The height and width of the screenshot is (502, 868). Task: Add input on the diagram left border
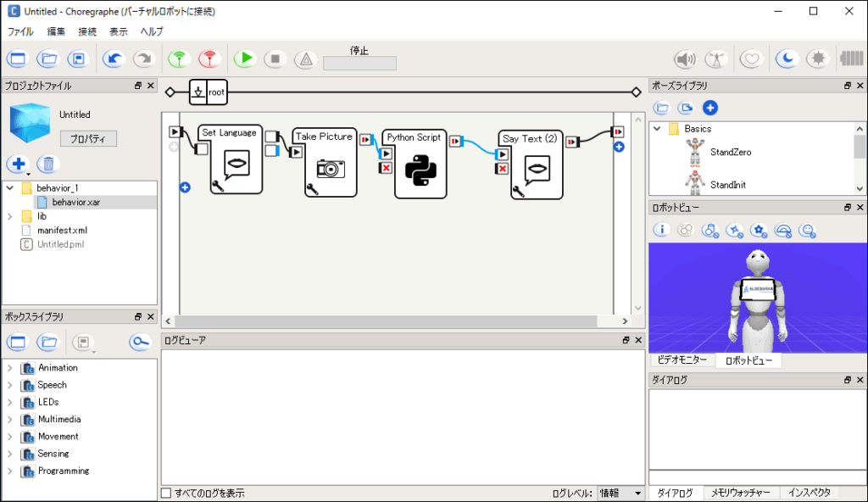[185, 188]
